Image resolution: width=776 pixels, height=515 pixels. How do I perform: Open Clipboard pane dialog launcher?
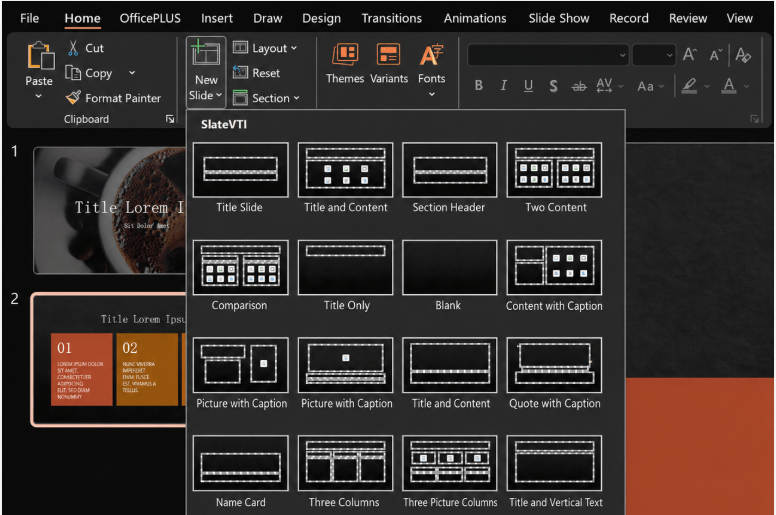pos(170,119)
